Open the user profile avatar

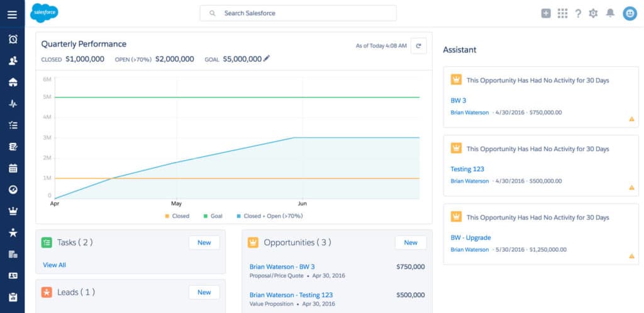pyautogui.click(x=630, y=14)
